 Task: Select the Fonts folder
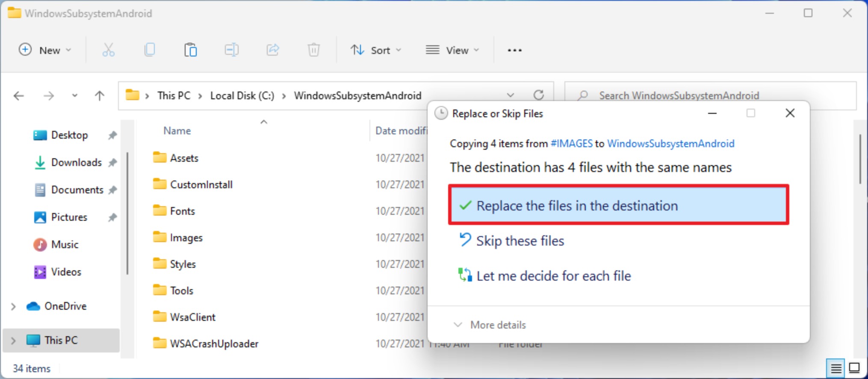click(x=174, y=211)
